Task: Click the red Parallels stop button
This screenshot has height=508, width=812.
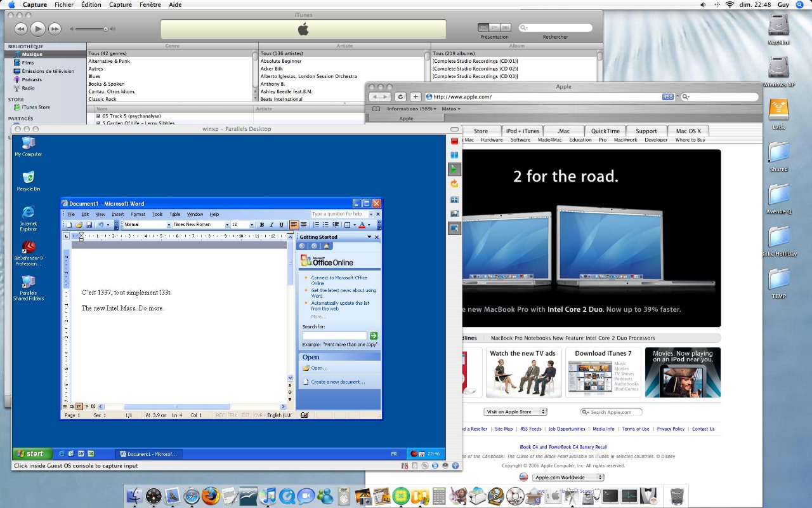Action: 454,140
